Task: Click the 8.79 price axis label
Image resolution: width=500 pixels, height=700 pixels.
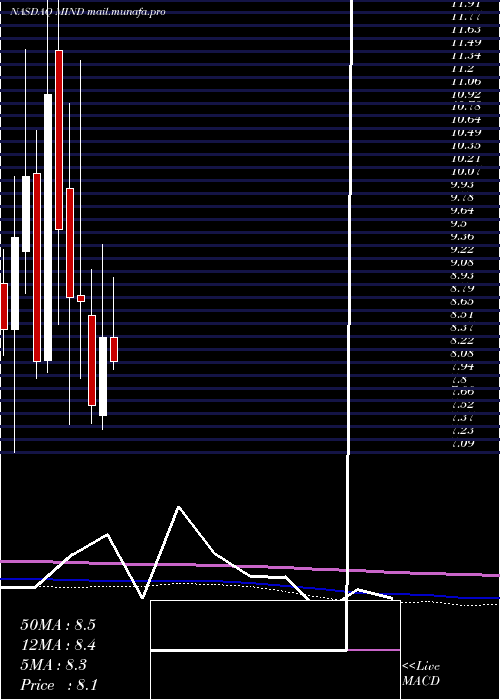Action: [x=462, y=288]
